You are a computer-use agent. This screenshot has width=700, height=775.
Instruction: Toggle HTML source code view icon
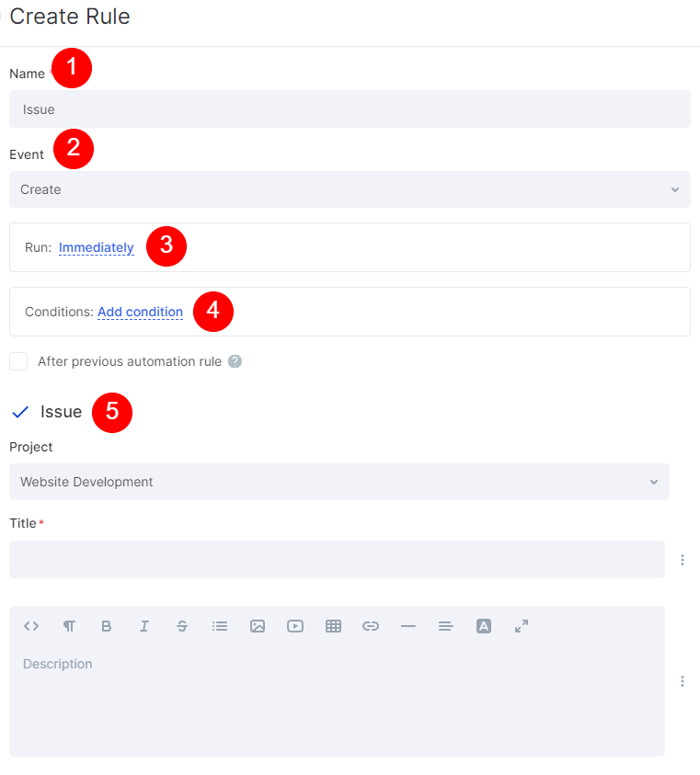coord(31,626)
